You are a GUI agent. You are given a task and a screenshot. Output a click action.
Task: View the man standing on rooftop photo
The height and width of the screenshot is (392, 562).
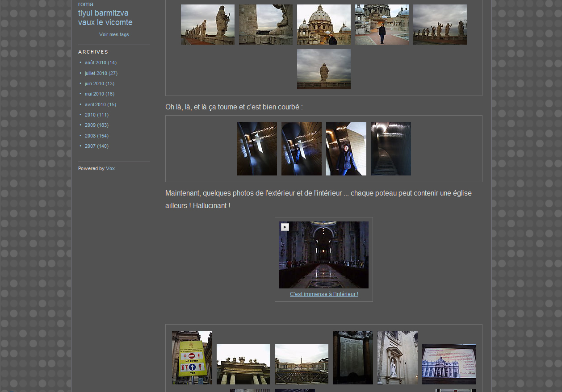click(x=382, y=25)
